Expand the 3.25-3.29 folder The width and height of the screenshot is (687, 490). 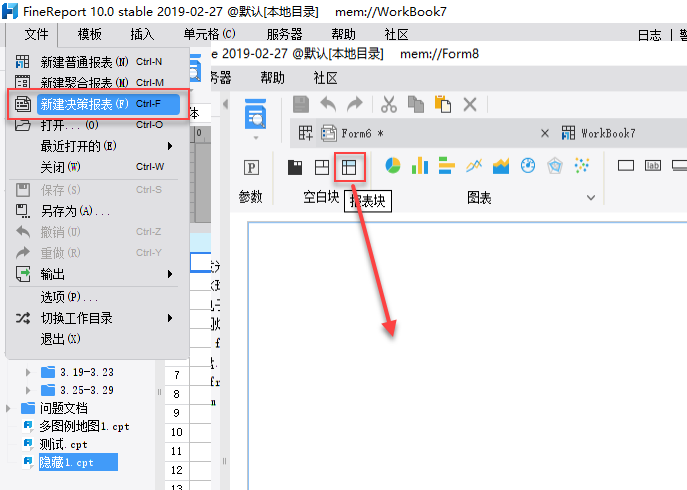[28, 390]
